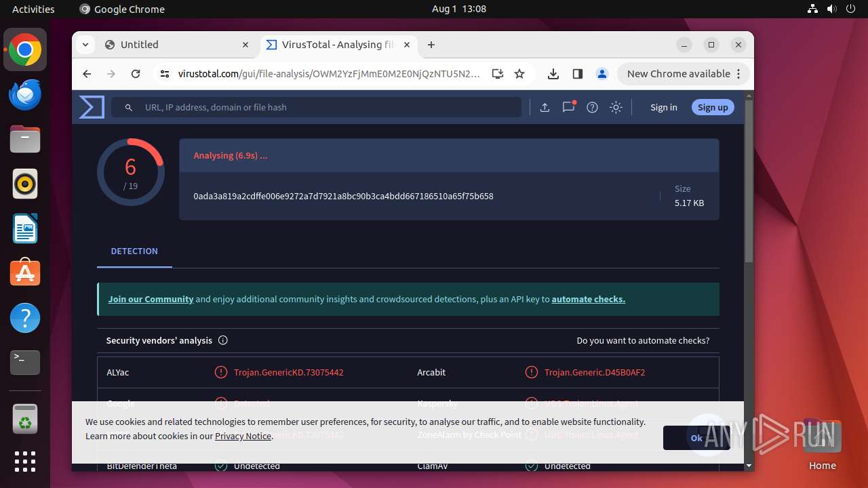868x488 pixels.
Task: Accept cookies with the Ok button
Action: [696, 438]
